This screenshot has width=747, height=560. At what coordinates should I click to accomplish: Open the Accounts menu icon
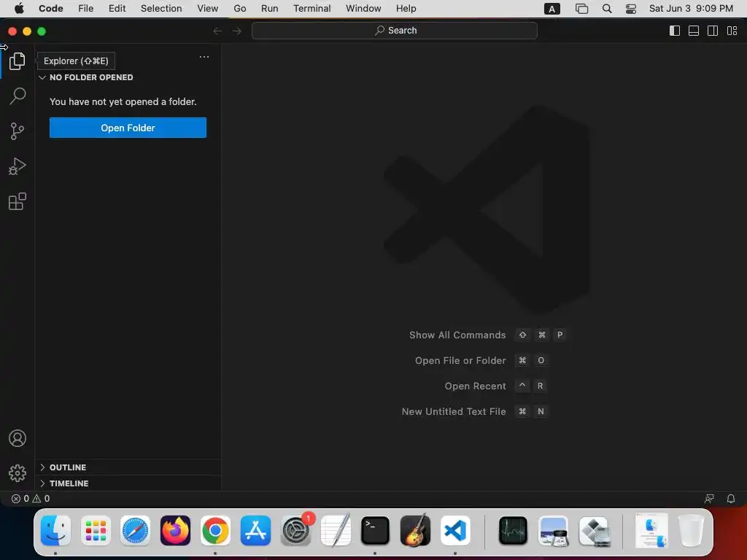[x=18, y=438]
